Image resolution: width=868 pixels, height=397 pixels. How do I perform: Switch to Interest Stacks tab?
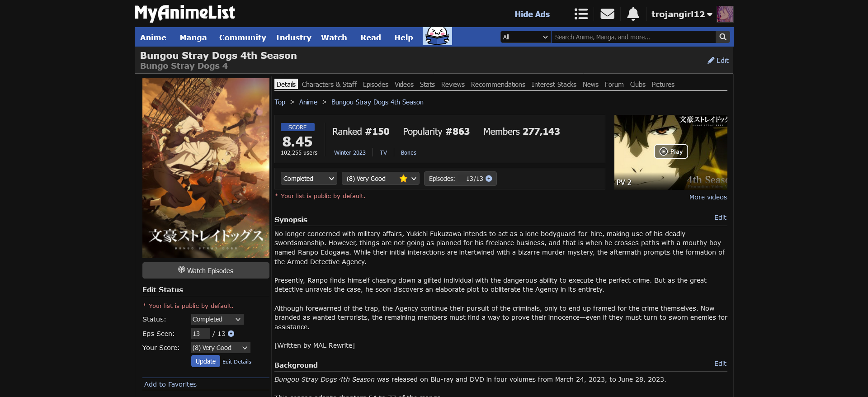[x=554, y=85]
